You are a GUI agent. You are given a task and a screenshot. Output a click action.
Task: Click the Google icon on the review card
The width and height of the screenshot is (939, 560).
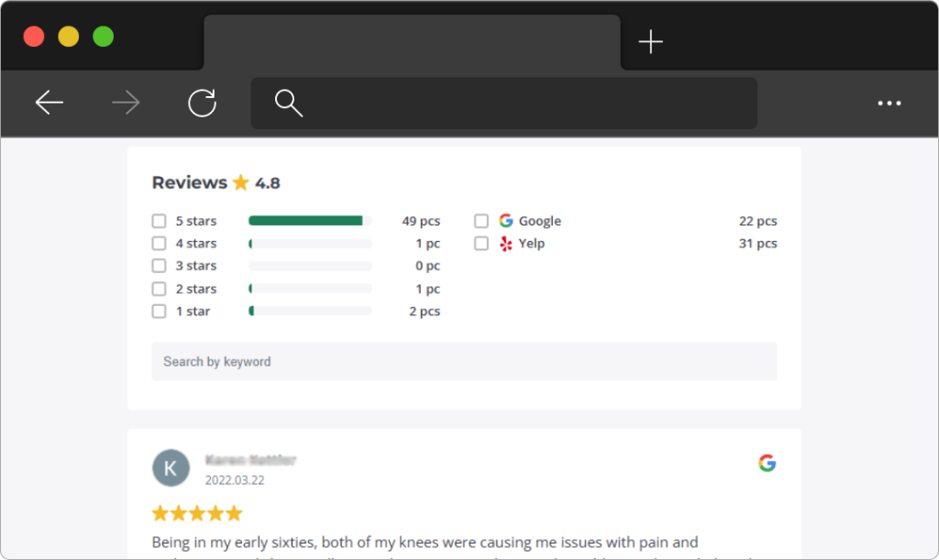coord(768,463)
